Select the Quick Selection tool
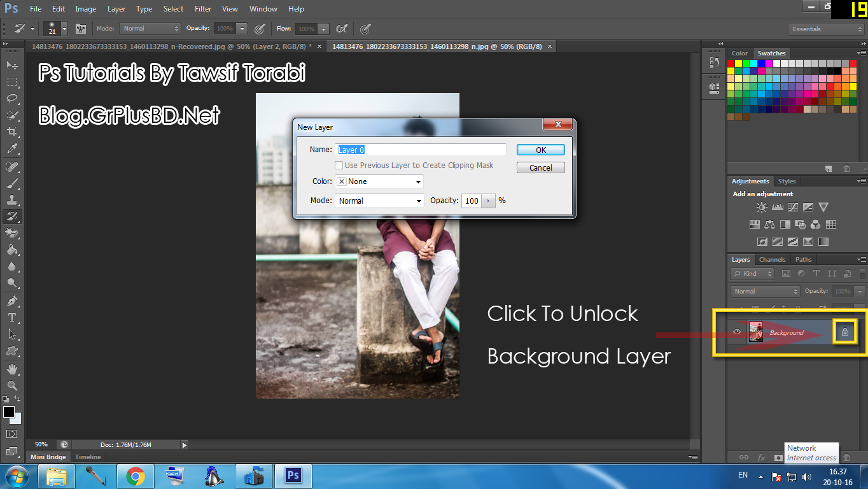The image size is (868, 489). tap(11, 115)
